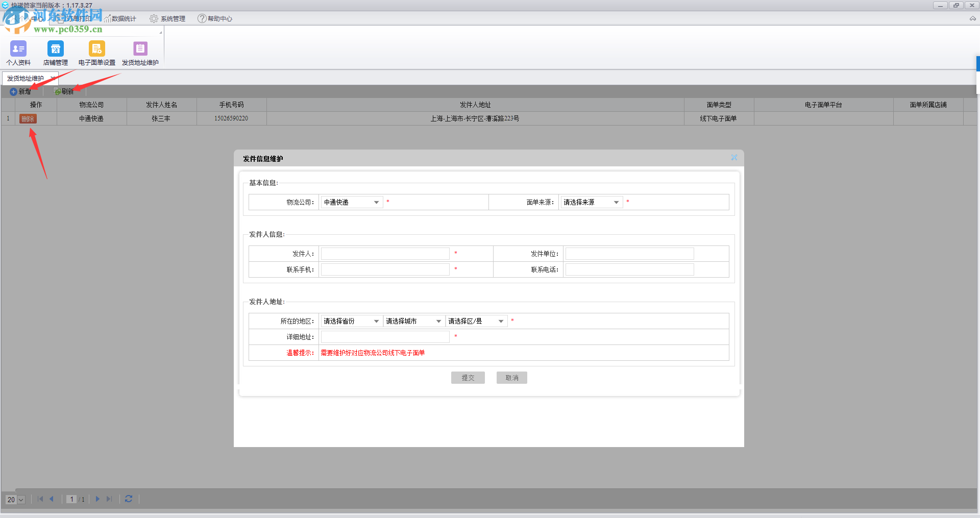Open the 请选择城市 city dropdown
980x518 pixels.
[414, 321]
